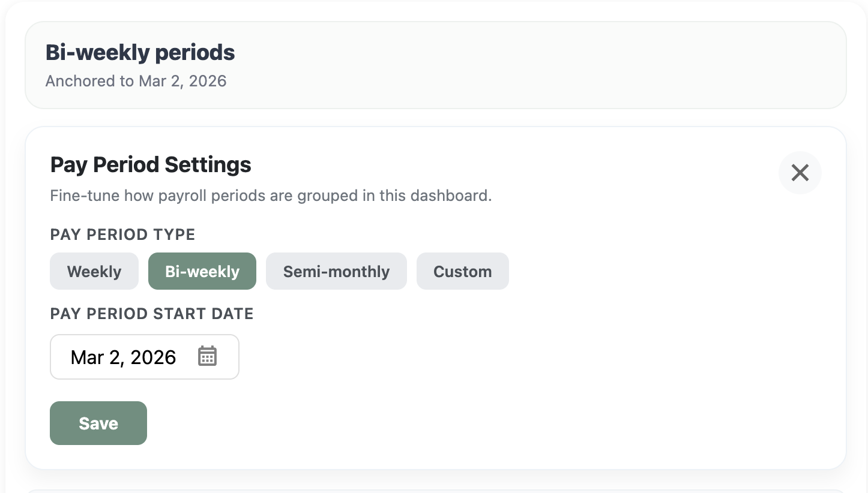Close the Pay Period Settings panel
The image size is (868, 493).
800,173
